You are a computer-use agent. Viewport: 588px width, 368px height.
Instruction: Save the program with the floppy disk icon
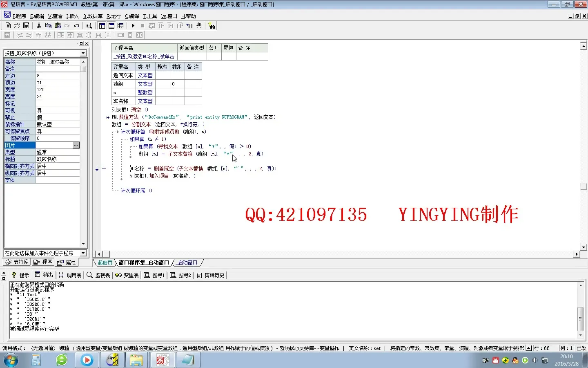(x=26, y=25)
